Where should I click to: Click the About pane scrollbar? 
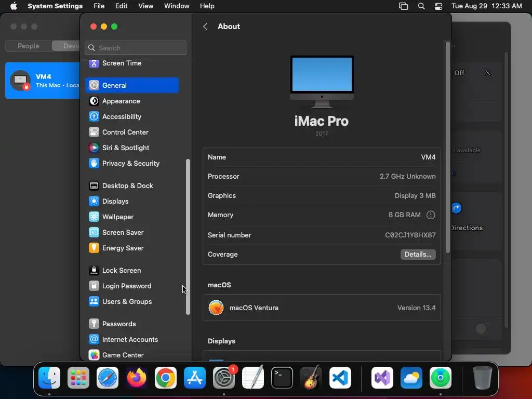[x=447, y=147]
